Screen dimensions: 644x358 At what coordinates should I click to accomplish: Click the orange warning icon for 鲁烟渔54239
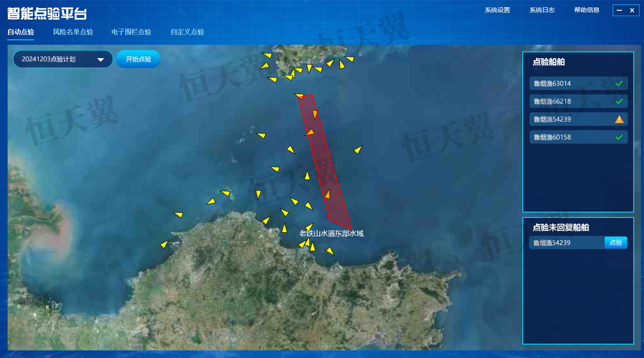619,119
